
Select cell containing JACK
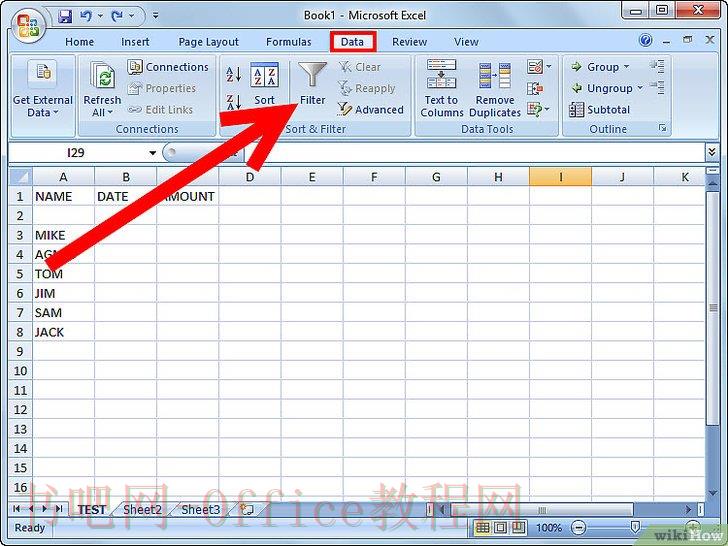pyautogui.click(x=64, y=332)
